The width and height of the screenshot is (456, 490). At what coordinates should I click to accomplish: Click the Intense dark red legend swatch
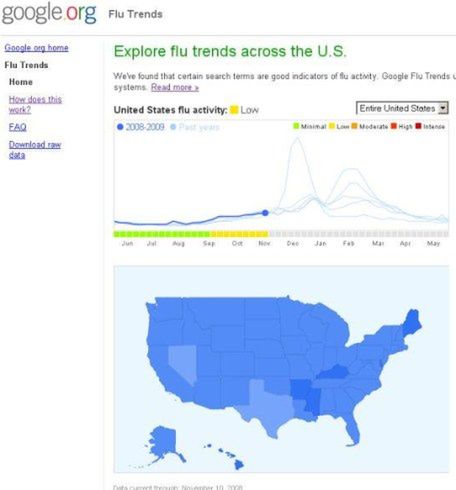[x=418, y=126]
